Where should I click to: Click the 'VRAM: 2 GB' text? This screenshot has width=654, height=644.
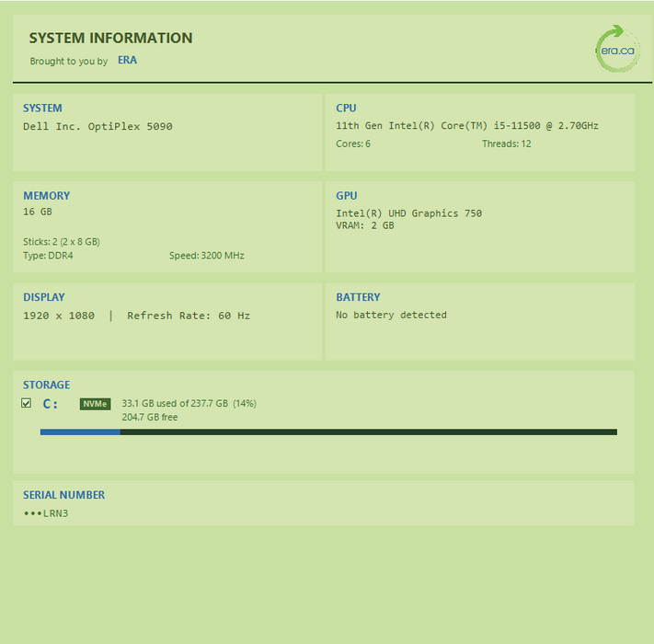(x=365, y=225)
